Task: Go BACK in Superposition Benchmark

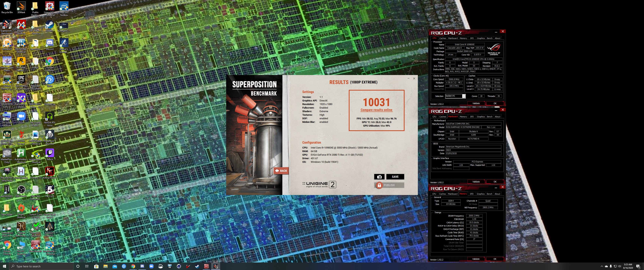Action: [x=281, y=171]
